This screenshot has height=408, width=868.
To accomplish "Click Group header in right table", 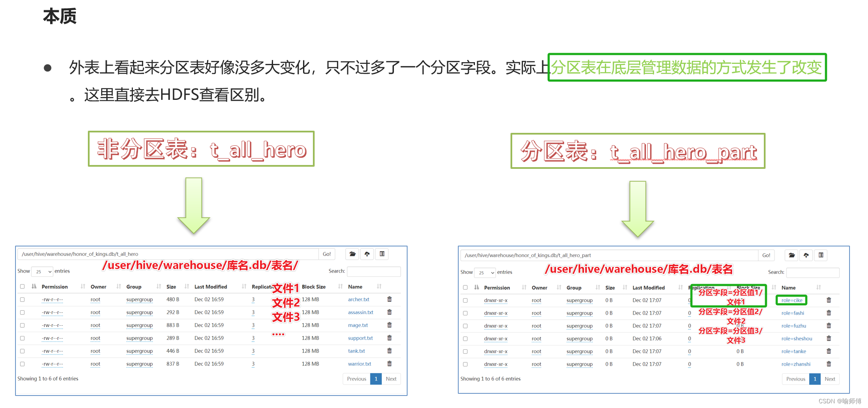I will click(x=574, y=288).
